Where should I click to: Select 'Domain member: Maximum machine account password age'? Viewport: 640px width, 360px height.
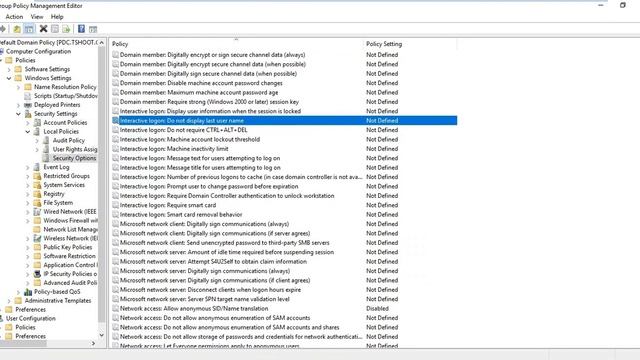(199, 93)
